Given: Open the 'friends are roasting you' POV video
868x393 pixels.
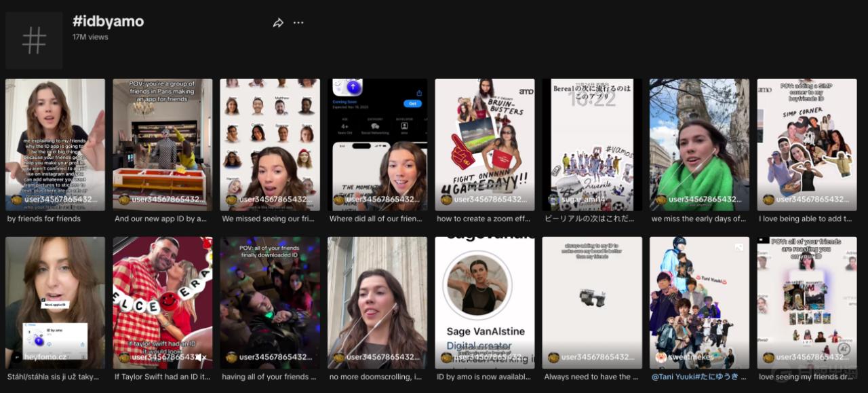Looking at the screenshot, I should (x=807, y=299).
